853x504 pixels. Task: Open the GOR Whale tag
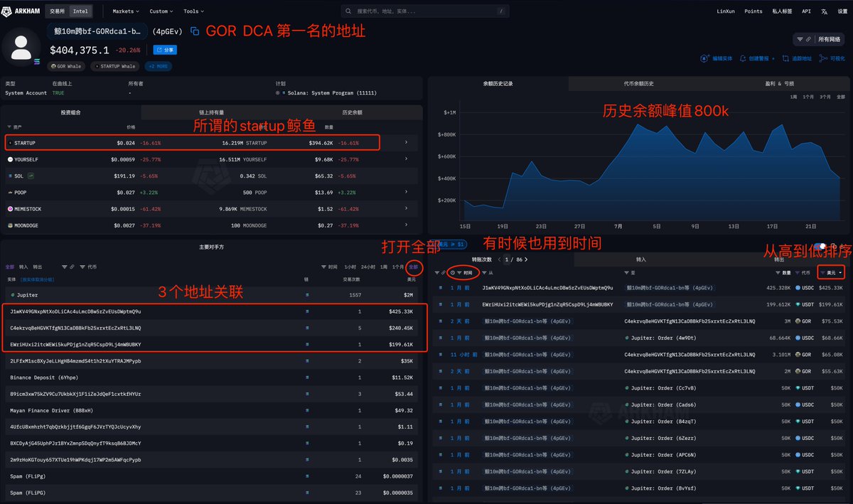click(68, 66)
